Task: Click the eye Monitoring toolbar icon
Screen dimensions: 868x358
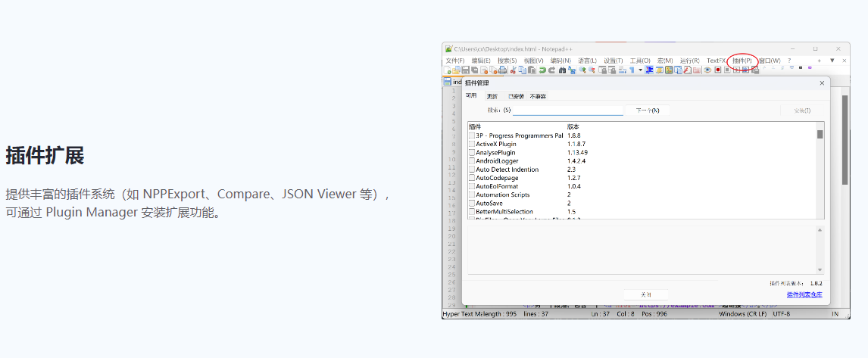Action: point(707,70)
